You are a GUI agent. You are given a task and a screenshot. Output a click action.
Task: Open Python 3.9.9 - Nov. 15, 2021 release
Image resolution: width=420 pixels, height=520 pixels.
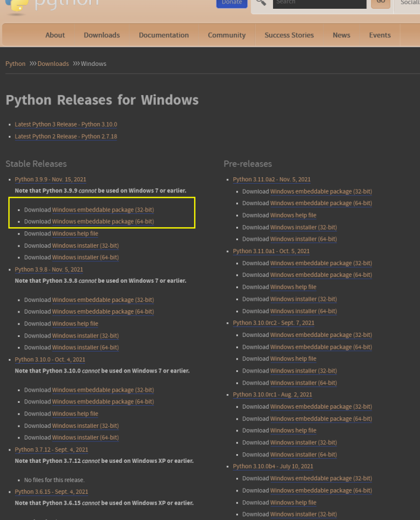pyautogui.click(x=50, y=180)
